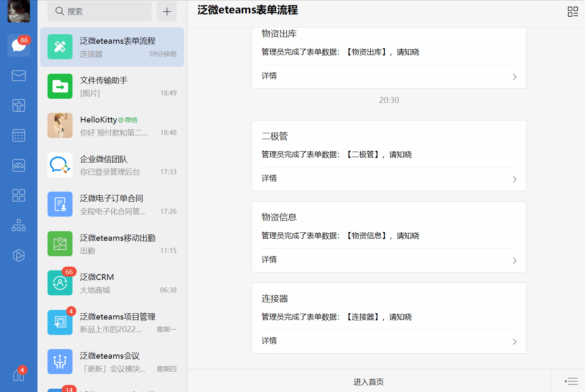Click 物资出库 card title

tap(279, 34)
